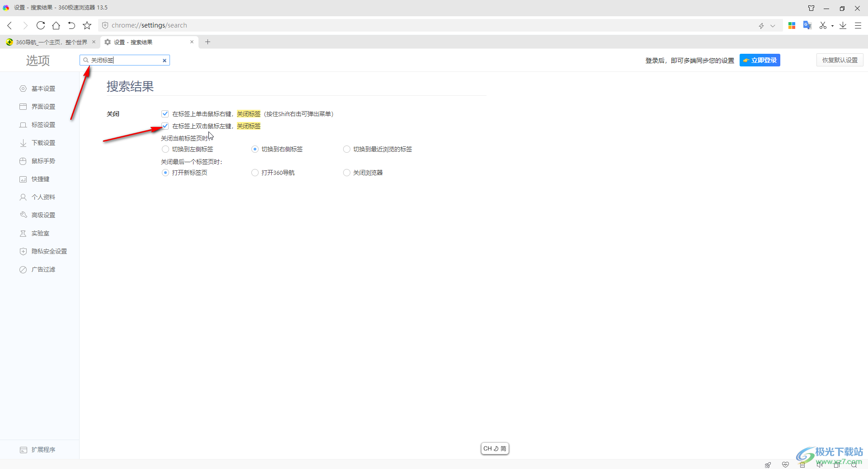This screenshot has height=469, width=868.
Task: Toggle the speed mode lightning icon
Action: 761,26
